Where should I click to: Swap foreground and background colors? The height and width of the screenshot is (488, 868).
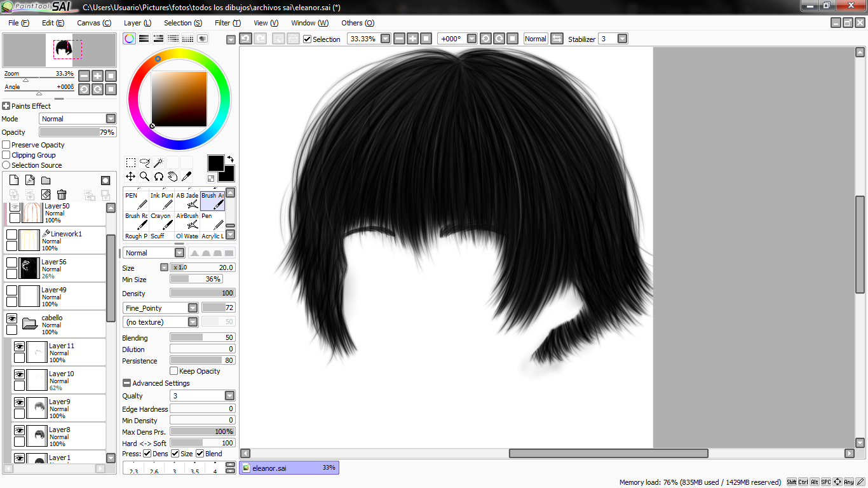[230, 159]
